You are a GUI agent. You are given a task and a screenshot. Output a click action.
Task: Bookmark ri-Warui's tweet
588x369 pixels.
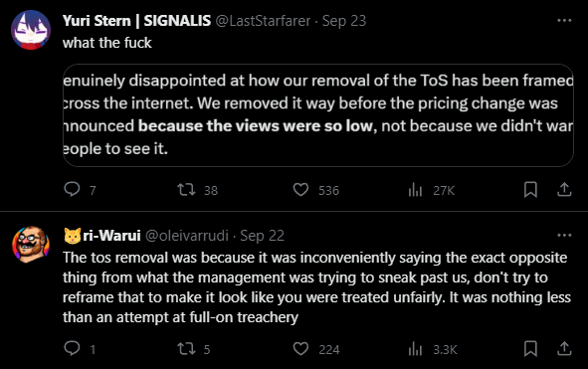[x=530, y=349]
